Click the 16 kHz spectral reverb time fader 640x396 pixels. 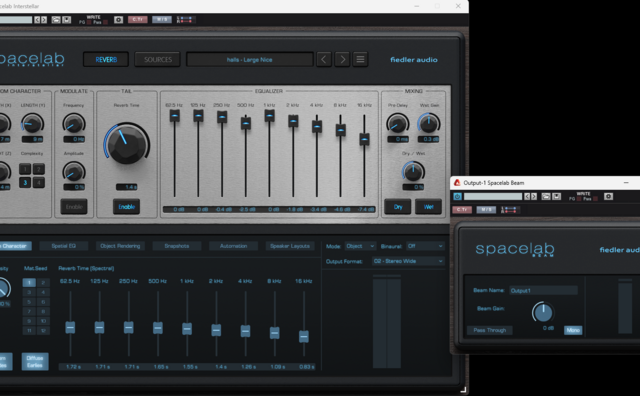click(304, 336)
